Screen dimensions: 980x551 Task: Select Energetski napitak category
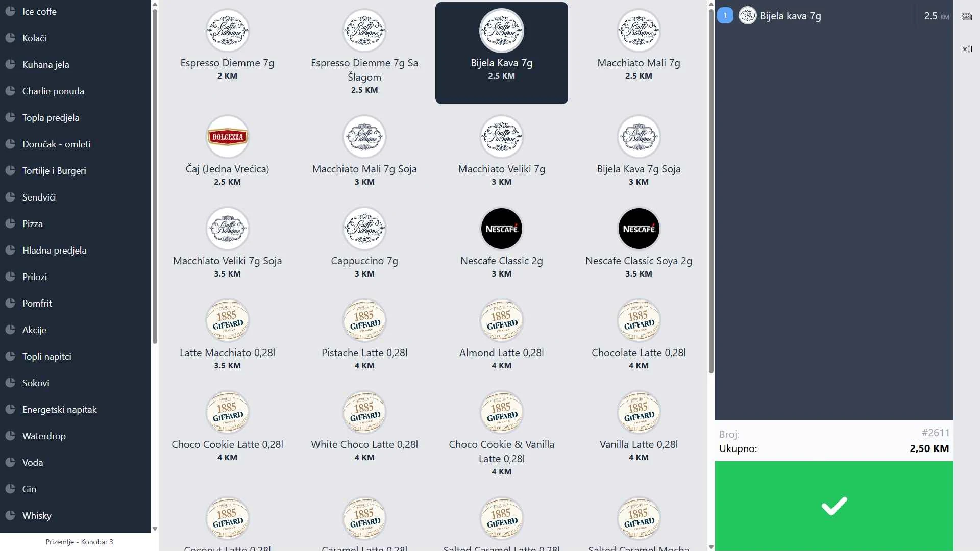[59, 410]
